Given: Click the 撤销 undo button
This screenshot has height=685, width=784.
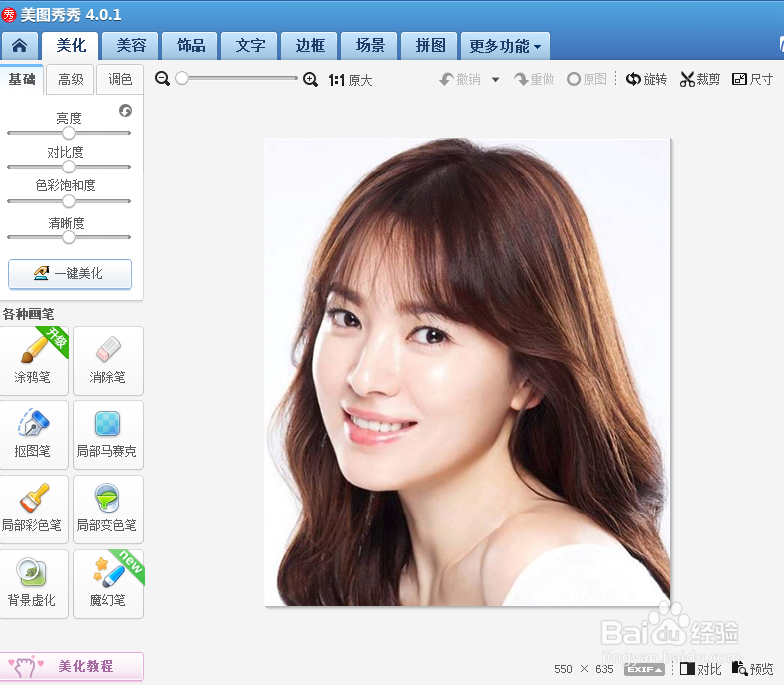Looking at the screenshot, I should 460,79.
